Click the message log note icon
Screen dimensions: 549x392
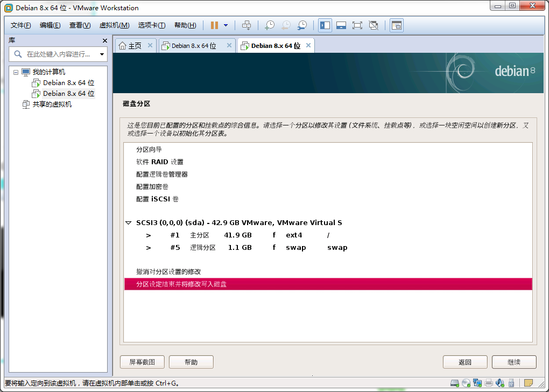[529, 382]
